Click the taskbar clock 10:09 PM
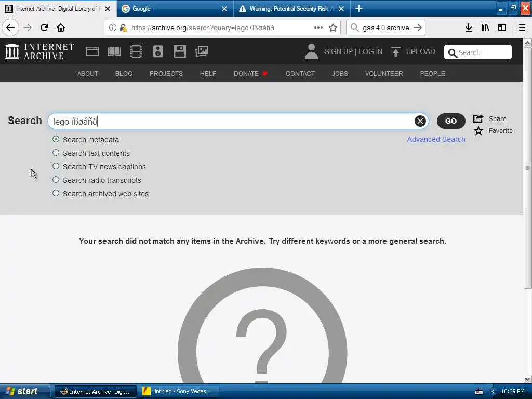 coord(513,392)
